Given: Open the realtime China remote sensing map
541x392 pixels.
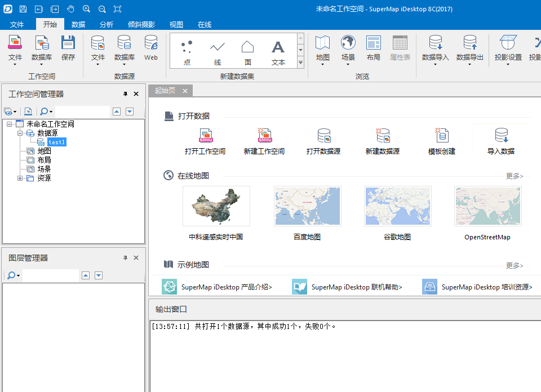Looking at the screenshot, I should [216, 206].
